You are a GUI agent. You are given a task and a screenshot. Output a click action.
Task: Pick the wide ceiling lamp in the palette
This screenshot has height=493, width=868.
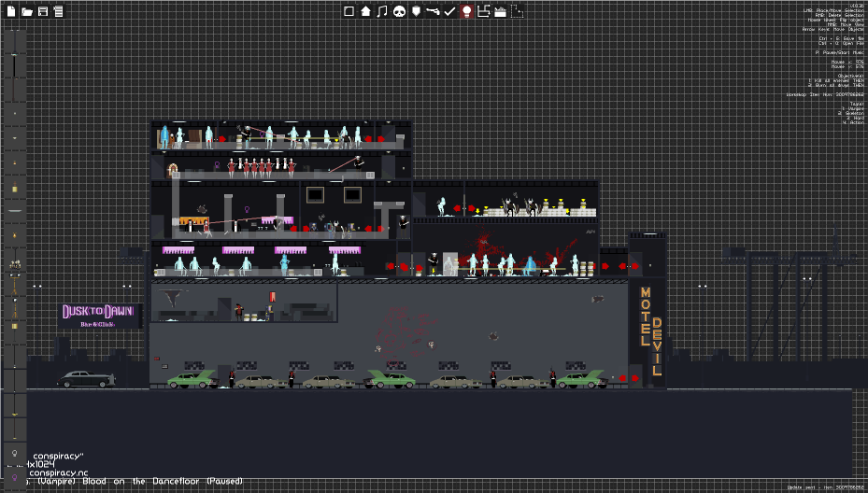point(14,211)
